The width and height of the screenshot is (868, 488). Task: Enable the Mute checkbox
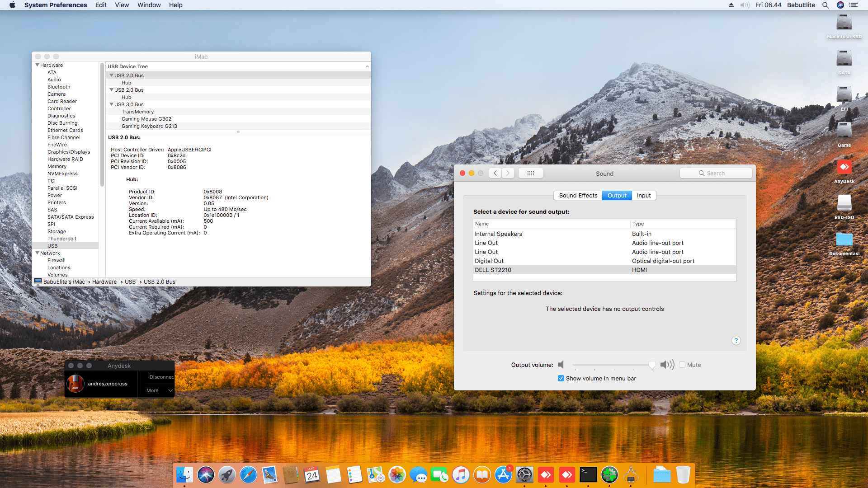click(x=682, y=365)
